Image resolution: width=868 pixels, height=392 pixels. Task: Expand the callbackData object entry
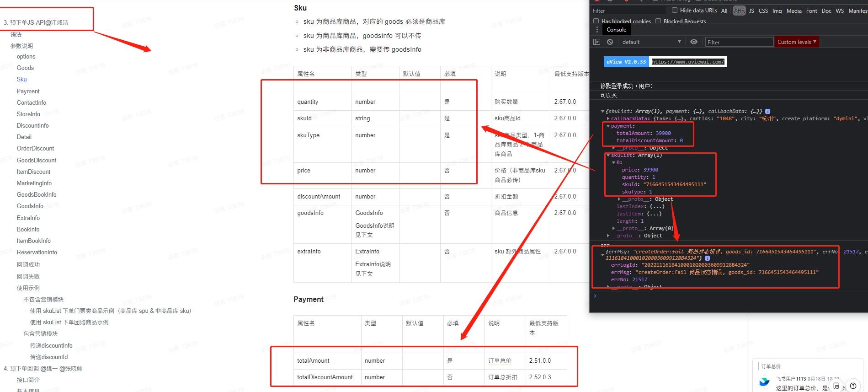pos(608,118)
